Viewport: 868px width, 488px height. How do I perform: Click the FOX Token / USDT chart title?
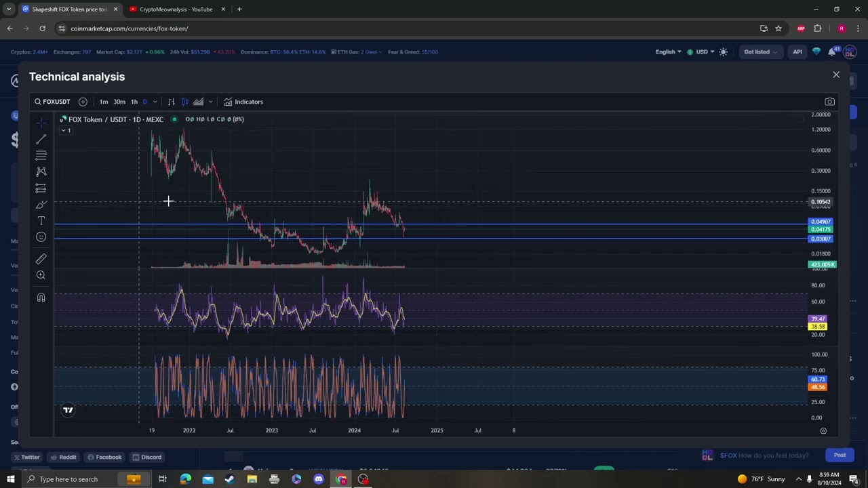pos(115,119)
